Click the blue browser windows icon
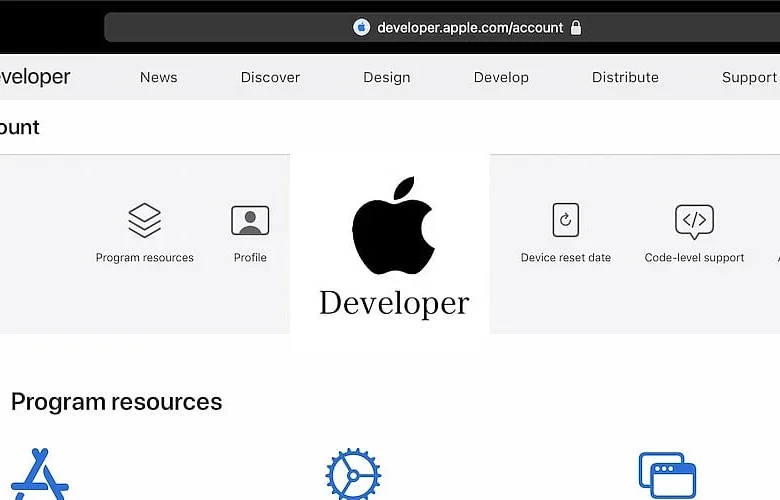Screen dimensions: 780x500 [x=668, y=475]
